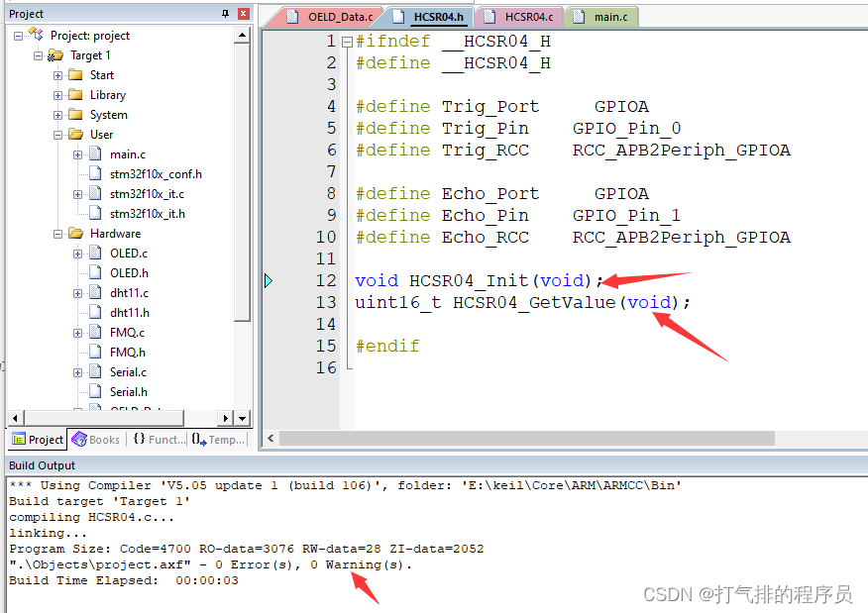
Task: Click the bookmark icon next to line 12
Action: tap(270, 280)
